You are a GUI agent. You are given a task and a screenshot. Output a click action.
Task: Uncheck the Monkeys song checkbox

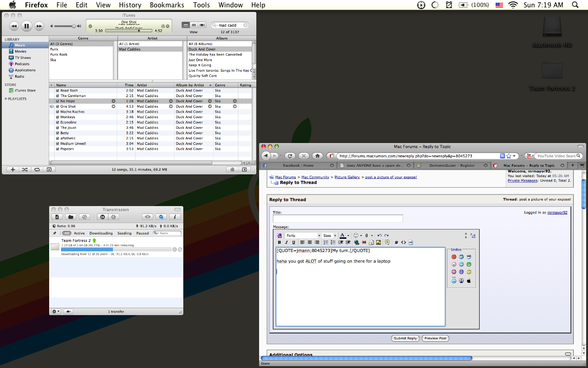(x=57, y=117)
